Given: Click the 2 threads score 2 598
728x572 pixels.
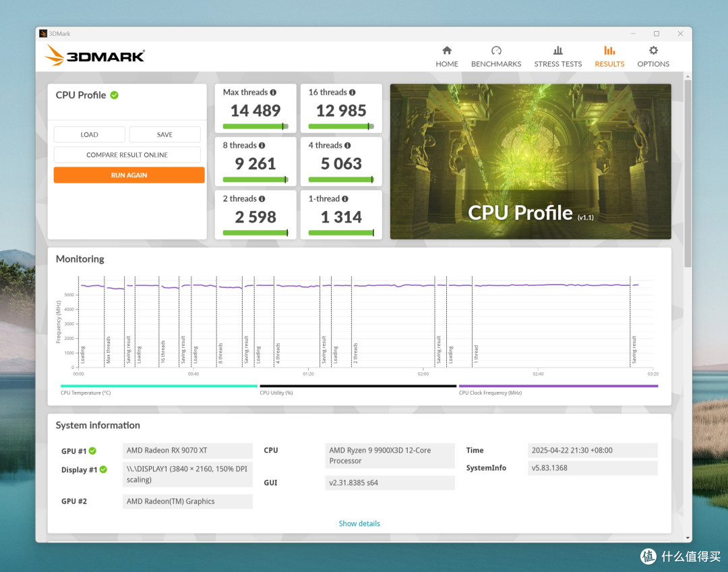Looking at the screenshot, I should (255, 217).
